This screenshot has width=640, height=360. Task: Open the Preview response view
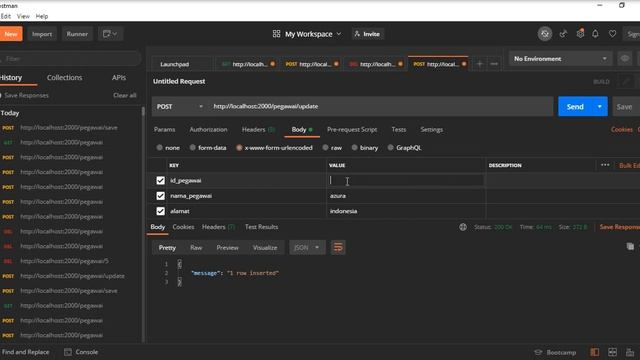click(x=227, y=248)
